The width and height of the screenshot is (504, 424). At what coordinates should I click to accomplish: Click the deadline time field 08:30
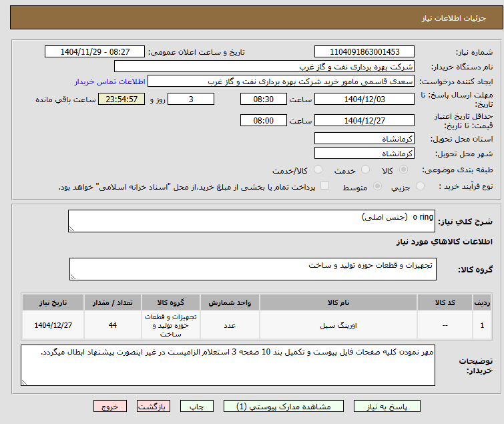click(264, 99)
